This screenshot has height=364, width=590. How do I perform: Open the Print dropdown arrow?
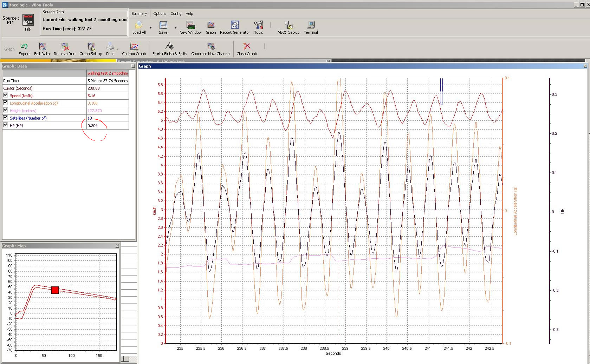click(x=118, y=49)
